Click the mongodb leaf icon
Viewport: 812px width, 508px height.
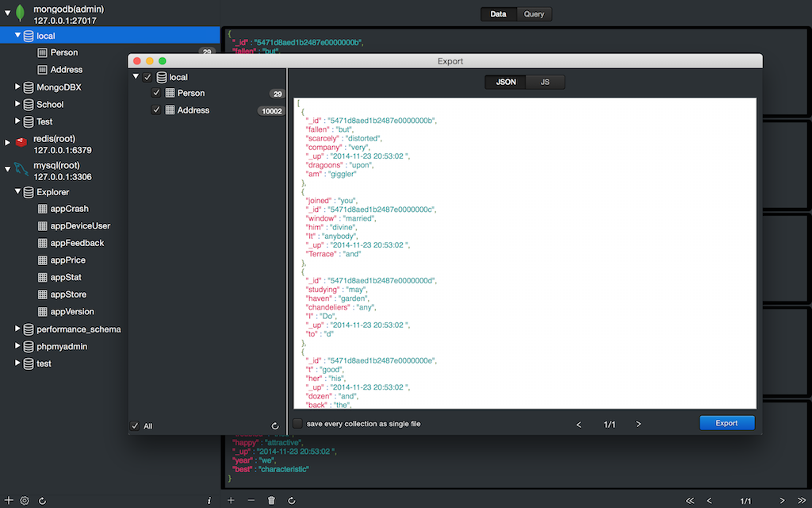(x=21, y=13)
